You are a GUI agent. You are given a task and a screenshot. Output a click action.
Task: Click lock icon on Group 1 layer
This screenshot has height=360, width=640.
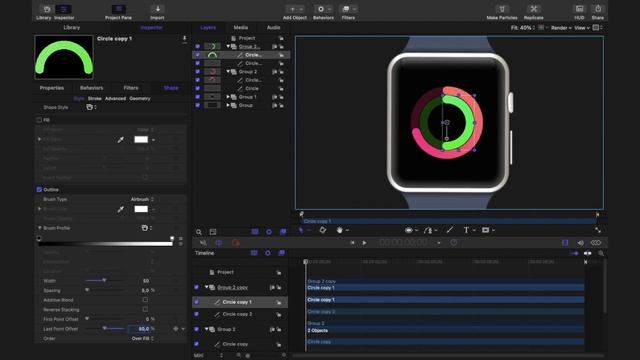[x=281, y=97]
